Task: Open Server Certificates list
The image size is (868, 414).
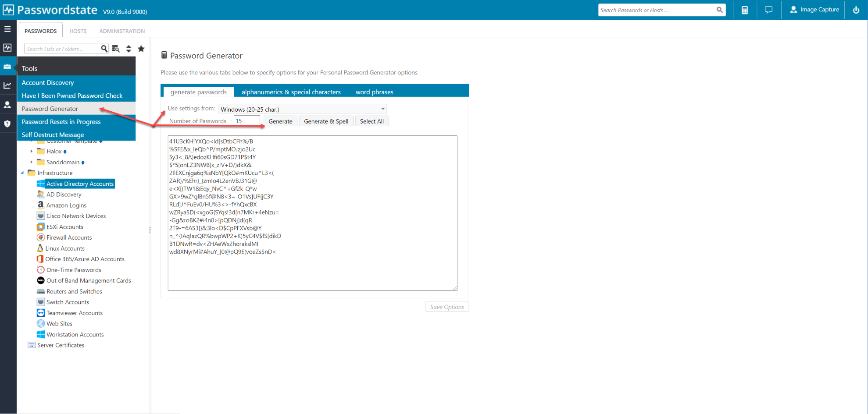Action: (x=61, y=345)
